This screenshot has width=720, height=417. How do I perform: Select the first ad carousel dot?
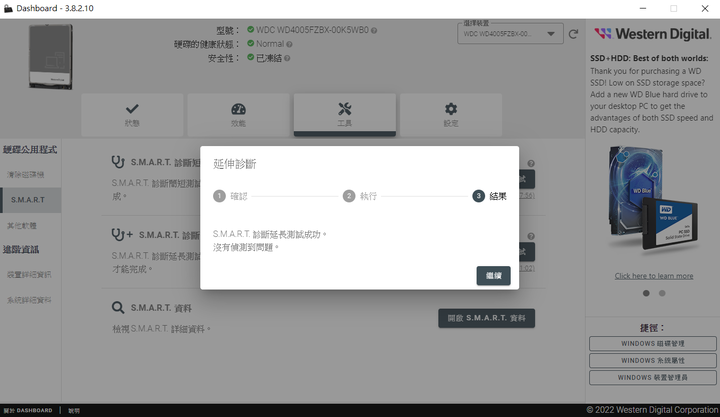point(646,293)
